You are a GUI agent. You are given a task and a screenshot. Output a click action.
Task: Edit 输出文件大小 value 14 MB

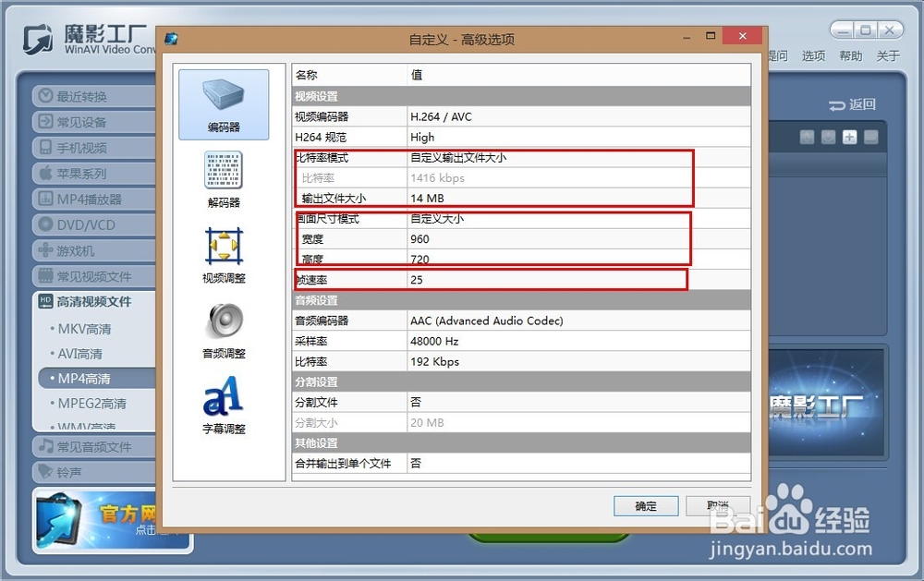tap(578, 198)
